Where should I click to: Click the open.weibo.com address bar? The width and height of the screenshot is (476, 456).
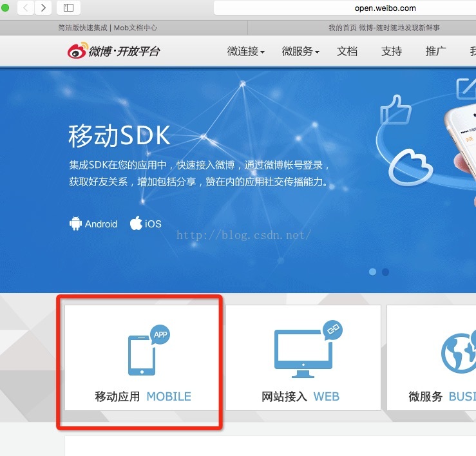345,8
